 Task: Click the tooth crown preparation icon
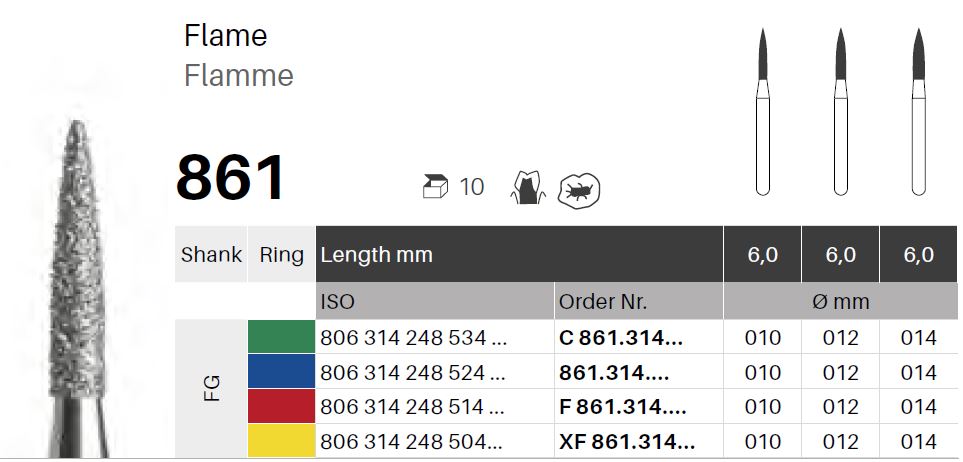[528, 188]
